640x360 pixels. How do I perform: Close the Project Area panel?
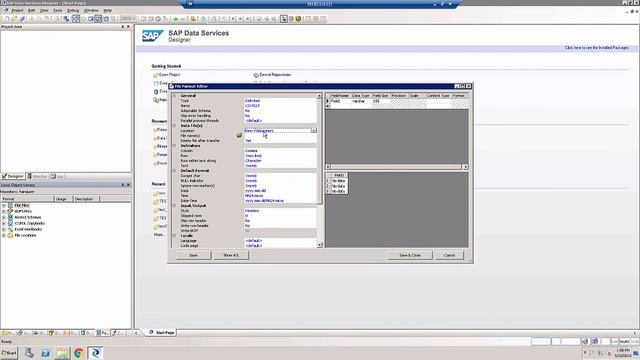click(x=129, y=27)
